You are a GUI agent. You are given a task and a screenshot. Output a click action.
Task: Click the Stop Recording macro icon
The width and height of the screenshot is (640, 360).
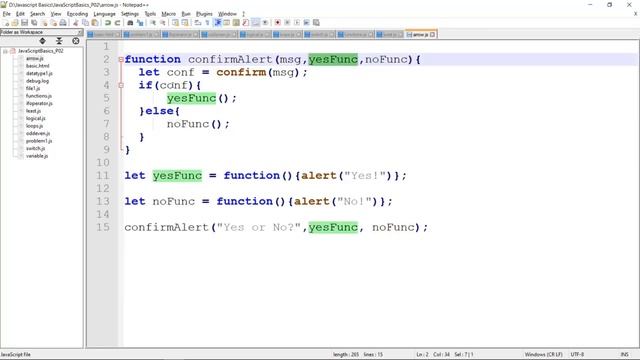point(287,23)
